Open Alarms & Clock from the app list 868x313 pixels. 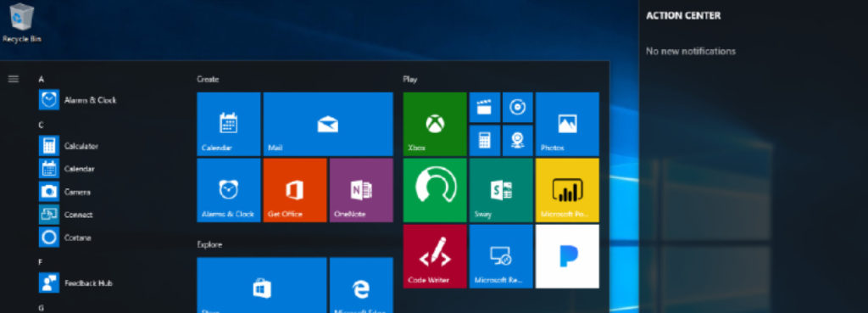pos(77,100)
